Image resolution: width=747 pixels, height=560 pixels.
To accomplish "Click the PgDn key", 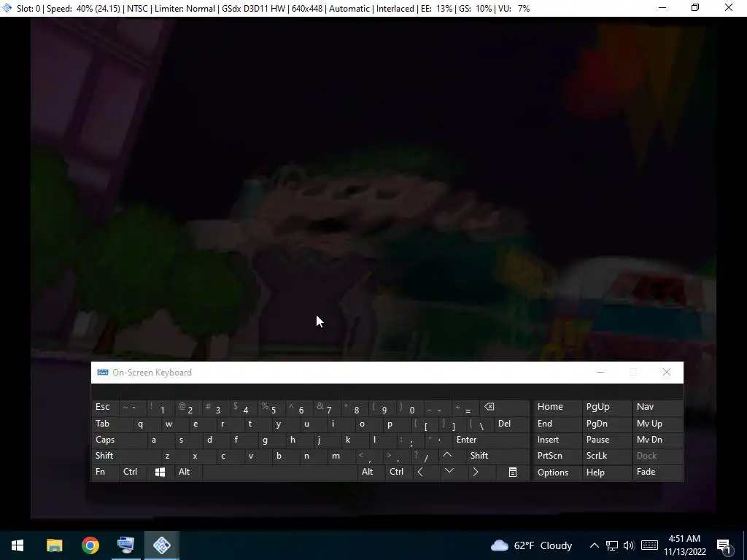I will (606, 424).
